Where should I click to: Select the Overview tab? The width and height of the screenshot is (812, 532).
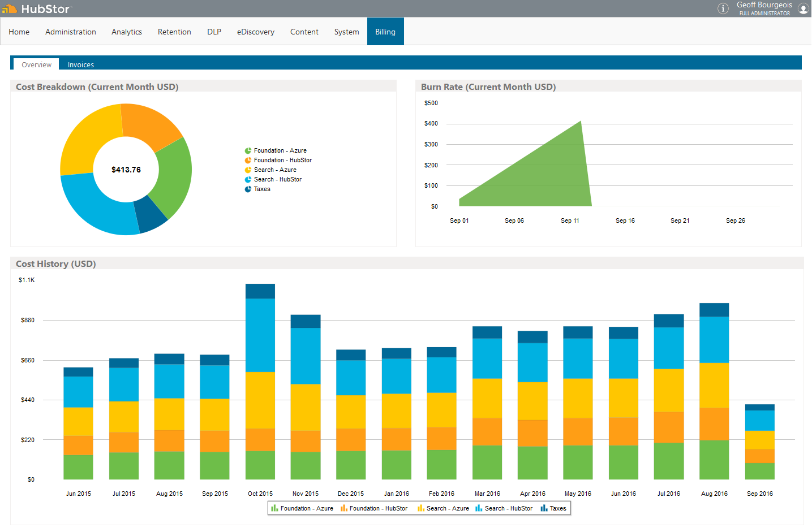point(37,65)
